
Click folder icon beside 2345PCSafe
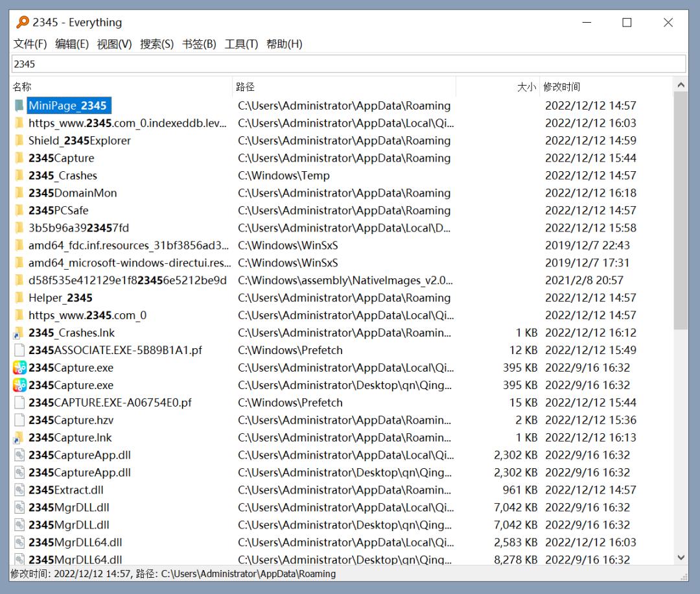19,210
